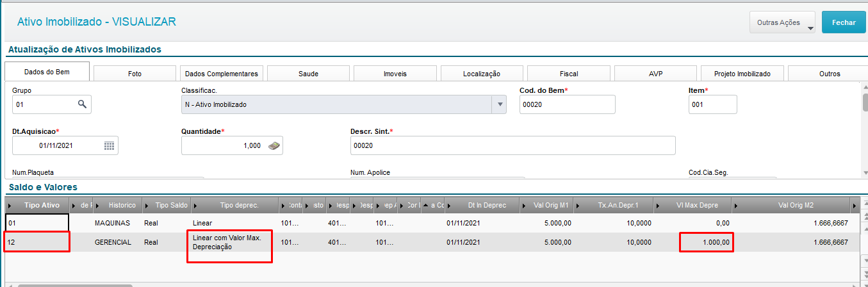Switch to the Dados do Bem tab
This screenshot has width=868, height=287.
[x=47, y=72]
